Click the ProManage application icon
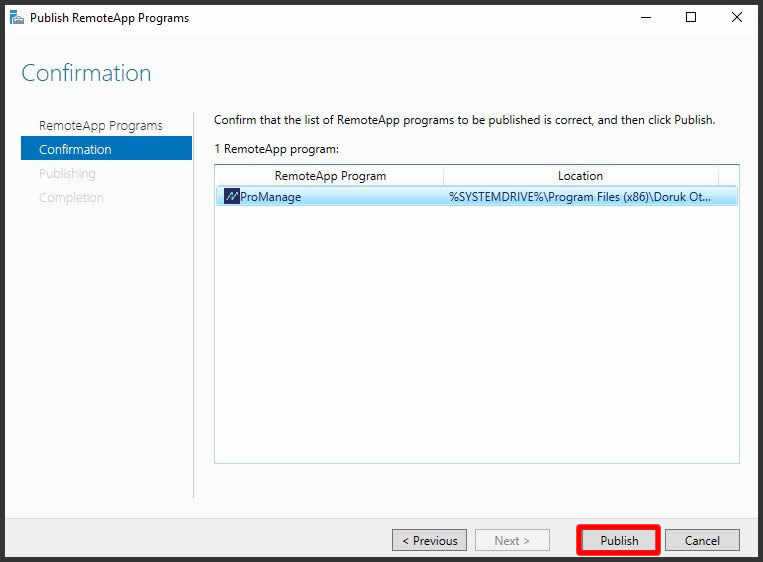This screenshot has height=562, width=763. (231, 196)
